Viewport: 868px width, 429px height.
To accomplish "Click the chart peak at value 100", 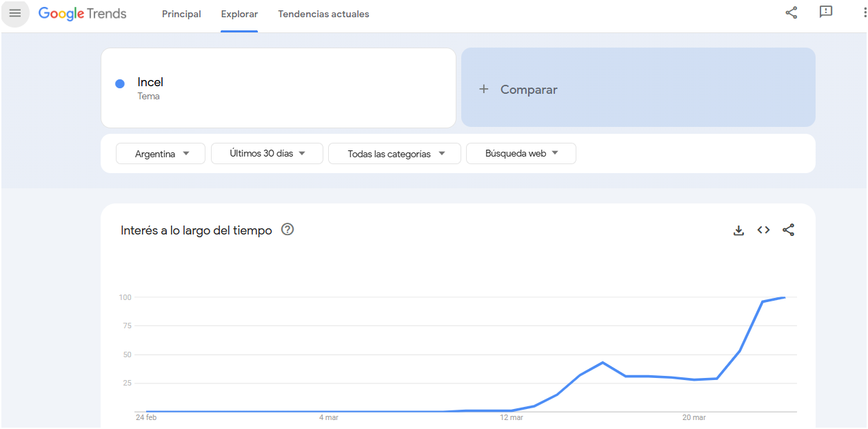I will click(784, 298).
